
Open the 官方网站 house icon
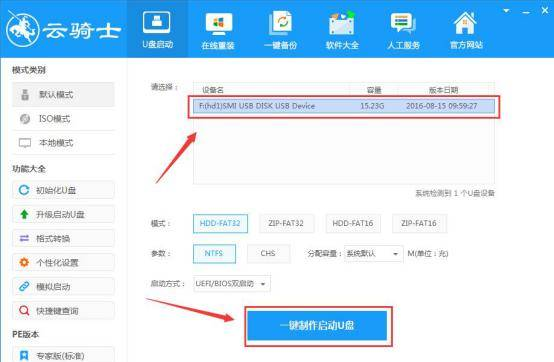tap(465, 23)
